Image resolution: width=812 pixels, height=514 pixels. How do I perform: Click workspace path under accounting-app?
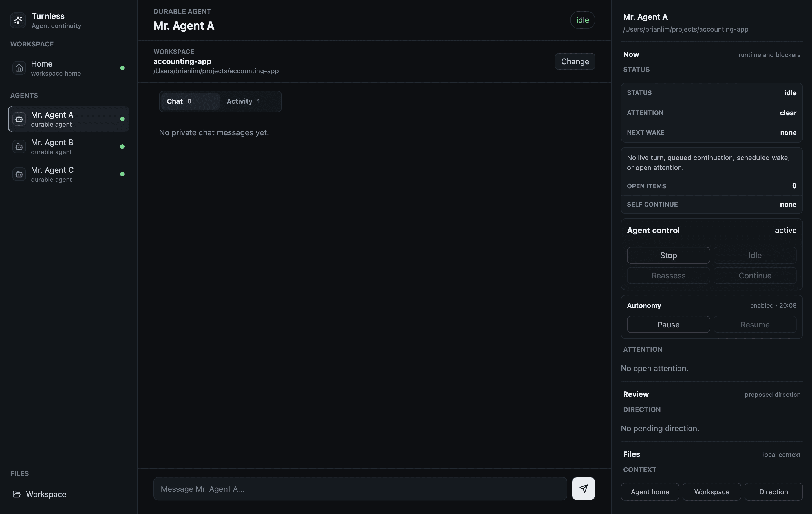(216, 71)
